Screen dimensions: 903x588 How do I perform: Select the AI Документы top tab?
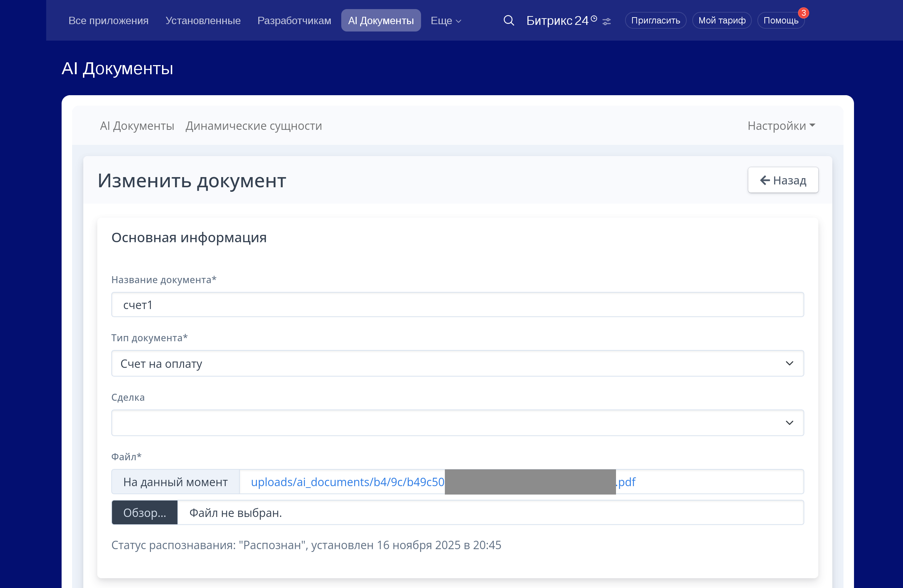[x=380, y=21]
